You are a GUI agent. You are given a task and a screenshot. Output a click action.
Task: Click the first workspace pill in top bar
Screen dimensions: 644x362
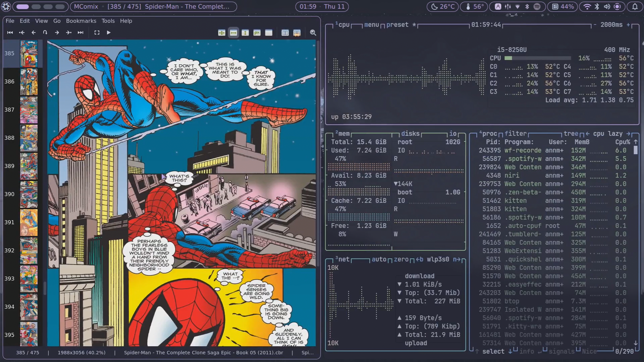pyautogui.click(x=22, y=7)
